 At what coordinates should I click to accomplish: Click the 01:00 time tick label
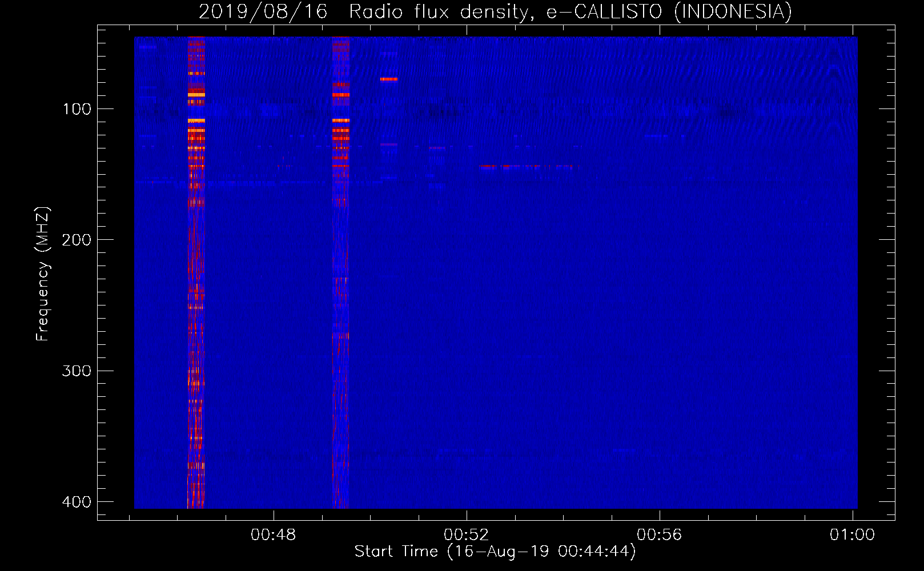[852, 535]
